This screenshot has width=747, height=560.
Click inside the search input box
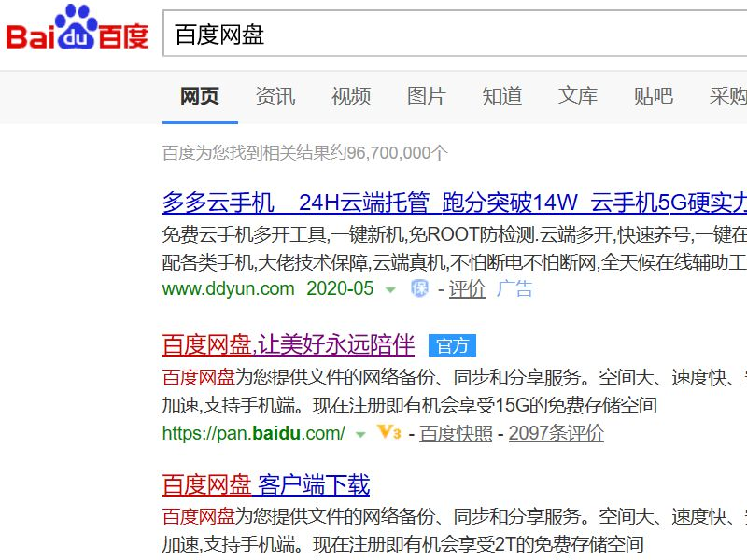click(373, 35)
